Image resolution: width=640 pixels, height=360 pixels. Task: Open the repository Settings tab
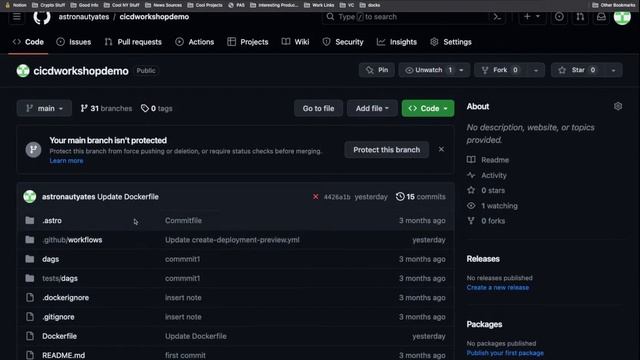pos(451,42)
